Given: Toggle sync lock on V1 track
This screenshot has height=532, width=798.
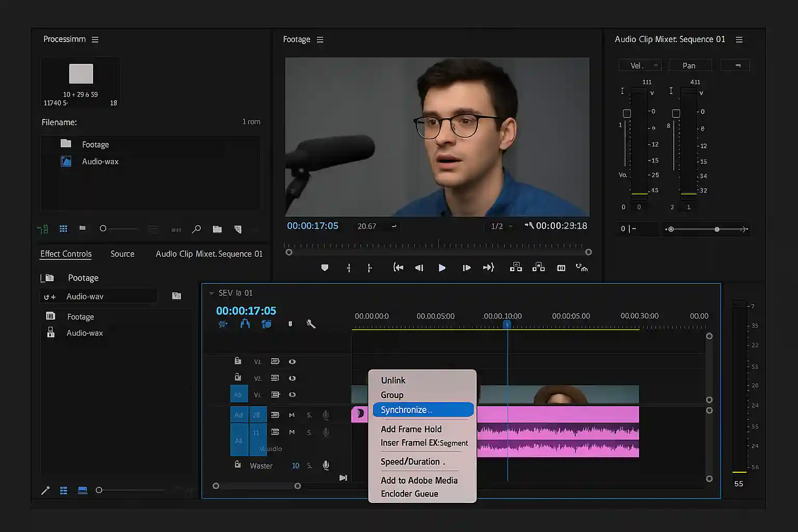Looking at the screenshot, I should click(x=275, y=395).
